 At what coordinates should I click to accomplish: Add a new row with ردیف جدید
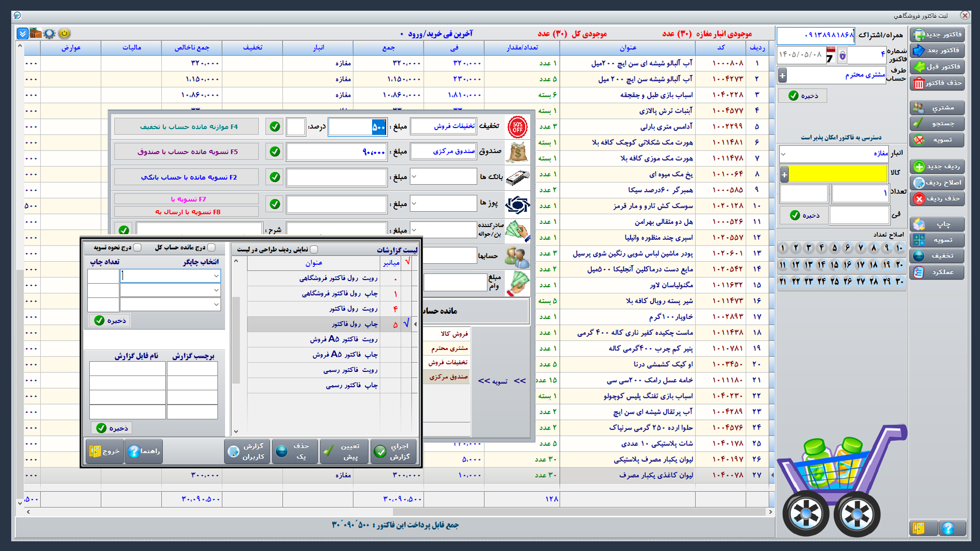(x=937, y=166)
